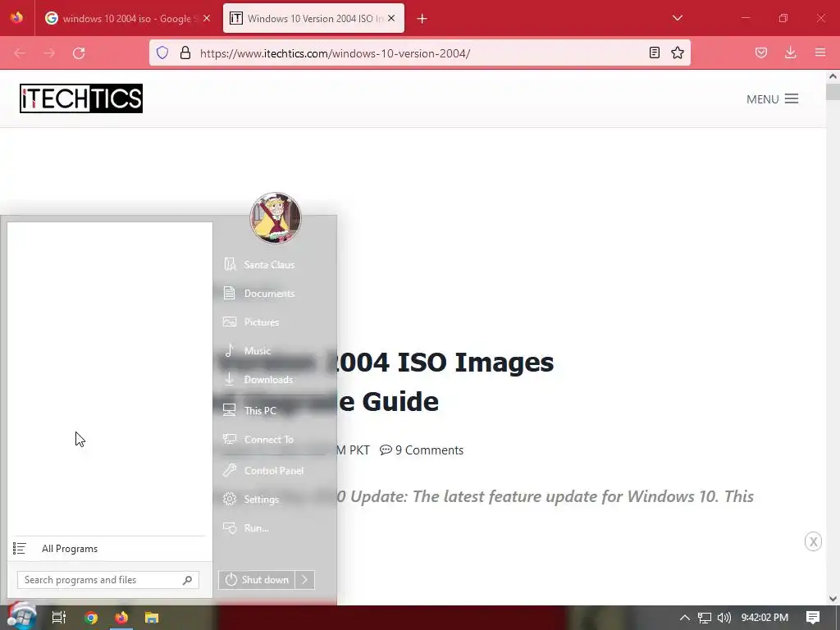
Task: Open Downloads from the Start menu
Action: point(269,379)
